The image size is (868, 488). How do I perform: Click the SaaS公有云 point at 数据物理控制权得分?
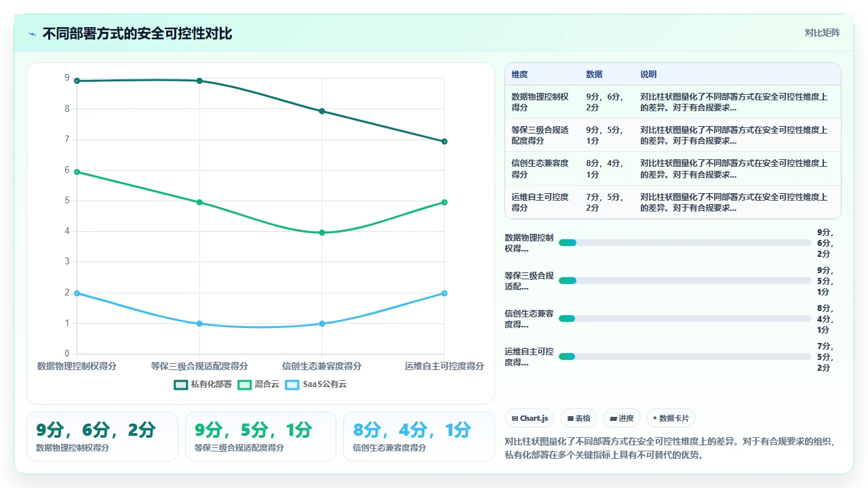77,293
